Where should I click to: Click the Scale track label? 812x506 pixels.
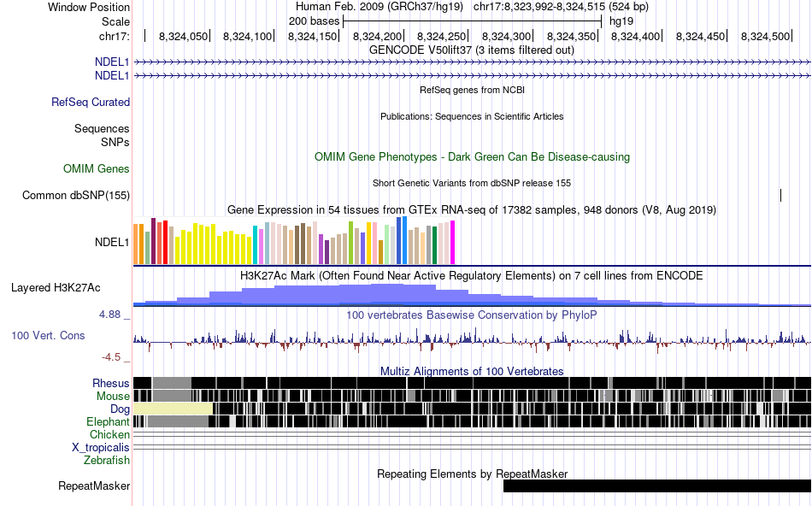[x=115, y=21]
